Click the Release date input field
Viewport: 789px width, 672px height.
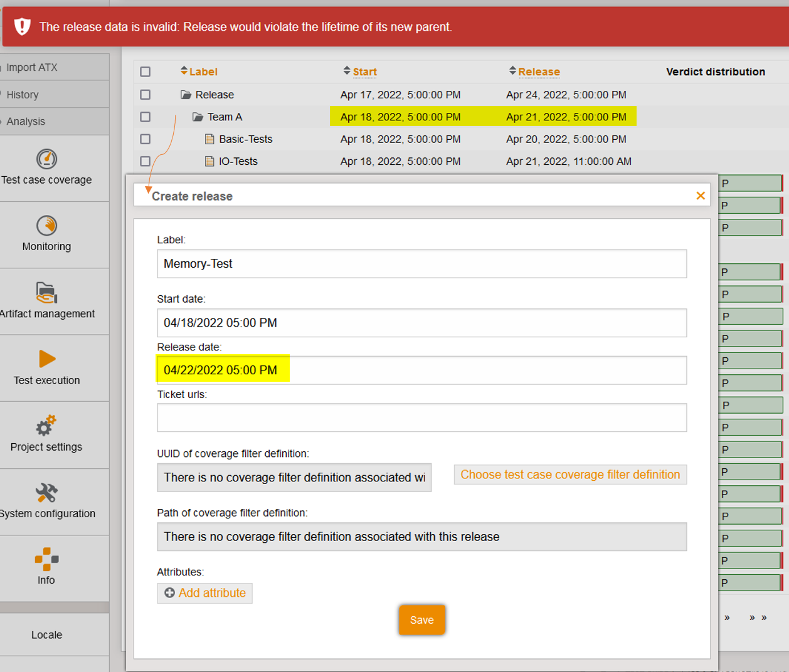point(421,370)
